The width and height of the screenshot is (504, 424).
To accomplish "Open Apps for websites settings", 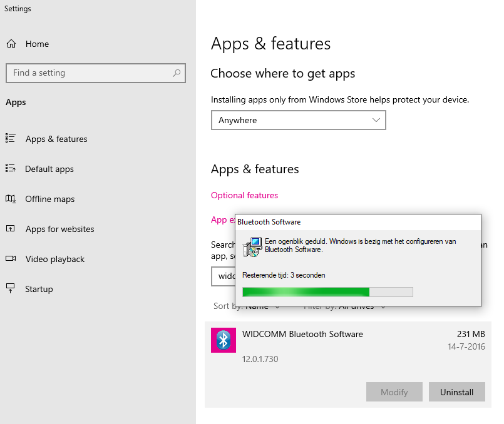I will click(x=59, y=229).
